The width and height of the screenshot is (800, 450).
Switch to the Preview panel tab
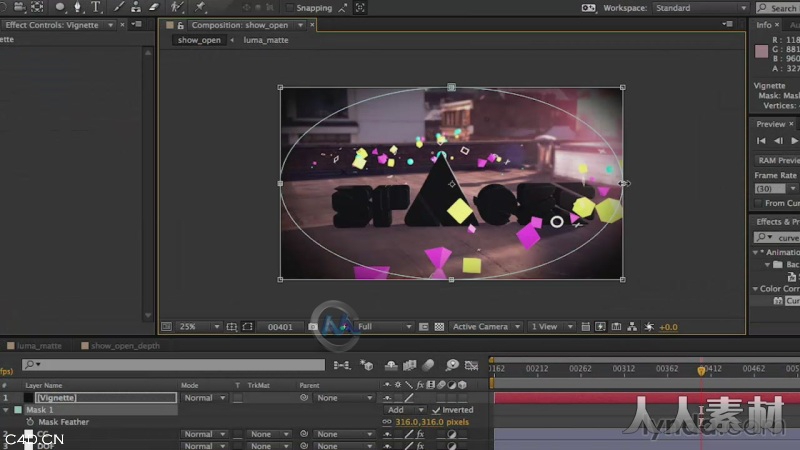click(770, 124)
